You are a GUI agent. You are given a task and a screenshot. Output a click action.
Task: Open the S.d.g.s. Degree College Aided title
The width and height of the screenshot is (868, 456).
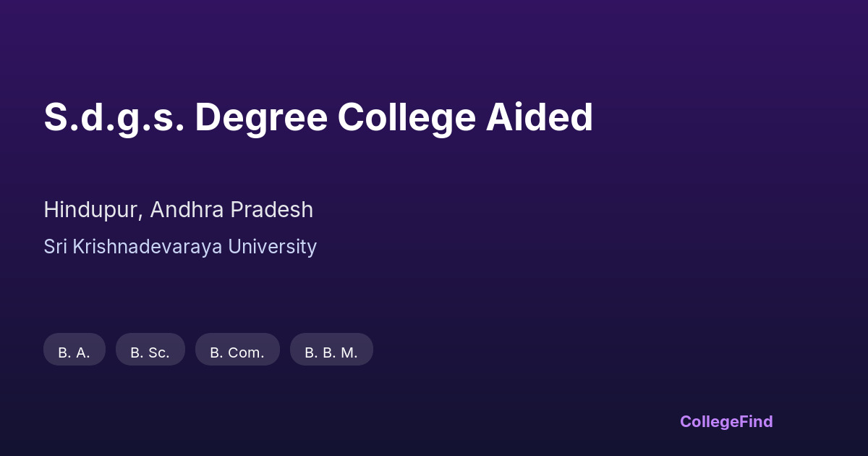[318, 117]
